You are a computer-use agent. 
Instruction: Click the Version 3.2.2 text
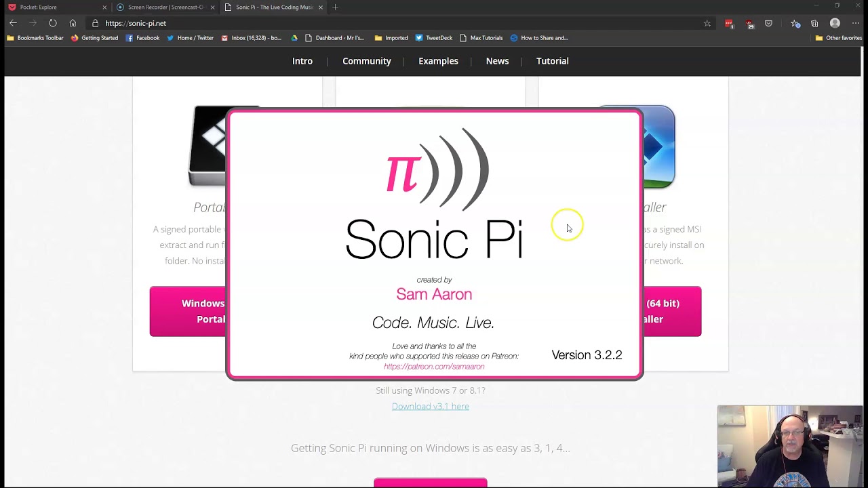pos(587,355)
